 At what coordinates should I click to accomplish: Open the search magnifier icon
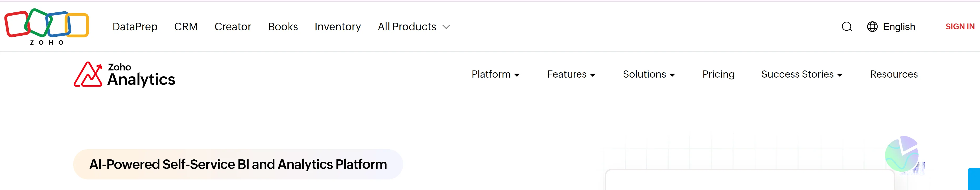point(846,27)
